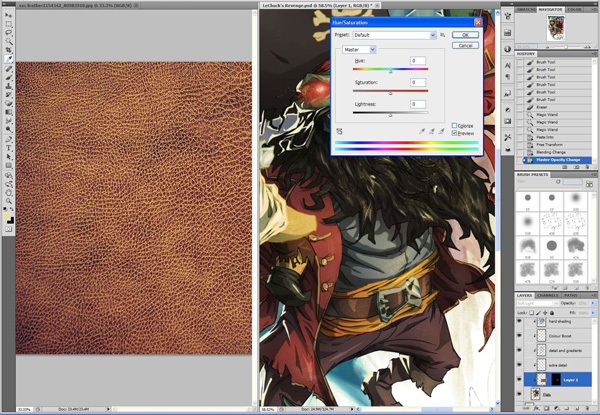The image size is (600, 415).
Task: Click the Hue slider handle
Action: (x=390, y=72)
